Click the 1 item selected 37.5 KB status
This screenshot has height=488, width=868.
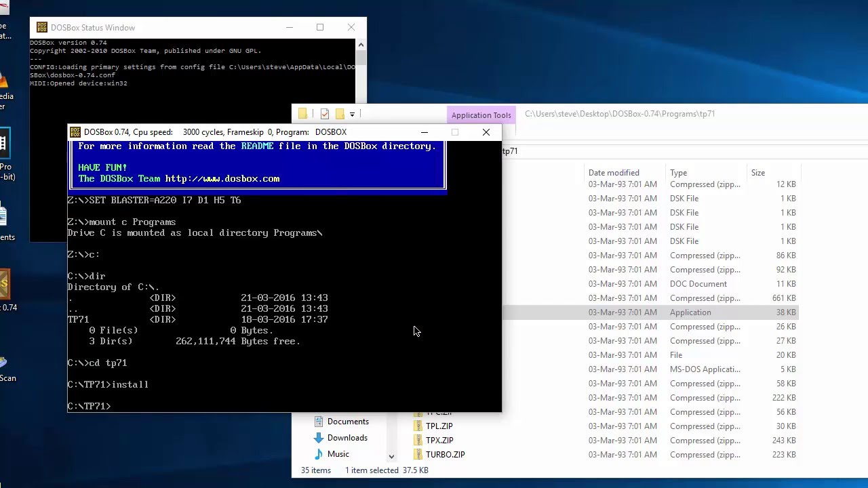[x=387, y=470]
